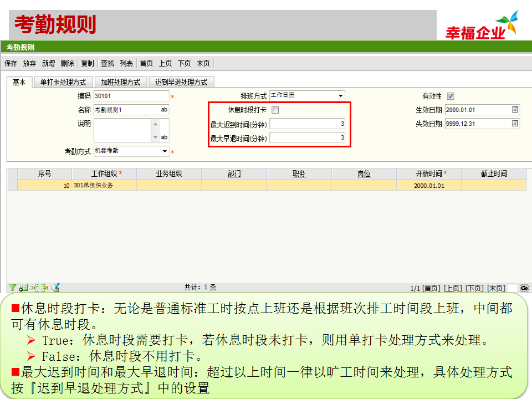Click the delete-row icon with red X
The width and height of the screenshot is (532, 399).
(44, 288)
